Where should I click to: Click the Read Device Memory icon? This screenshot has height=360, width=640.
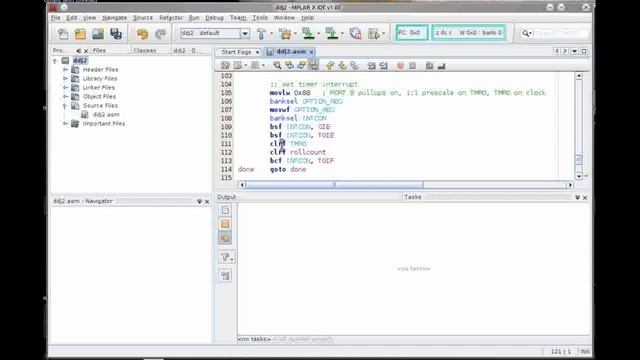pos(331,33)
